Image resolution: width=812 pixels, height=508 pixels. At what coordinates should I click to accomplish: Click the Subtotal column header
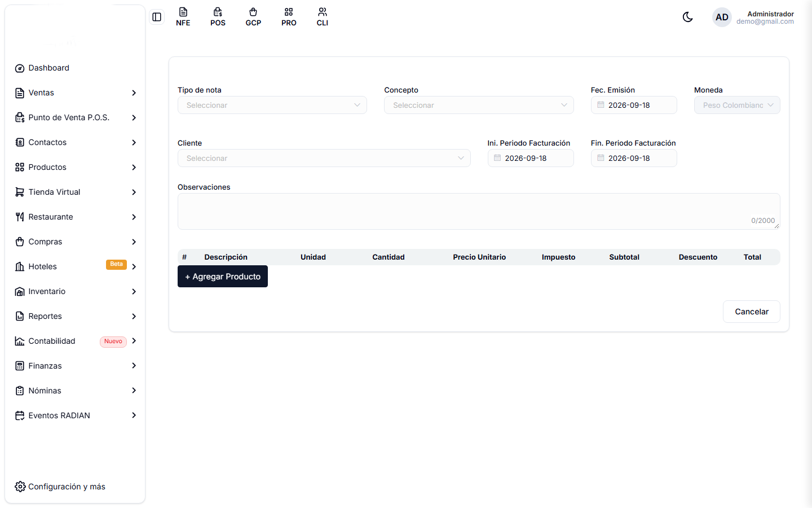click(624, 257)
